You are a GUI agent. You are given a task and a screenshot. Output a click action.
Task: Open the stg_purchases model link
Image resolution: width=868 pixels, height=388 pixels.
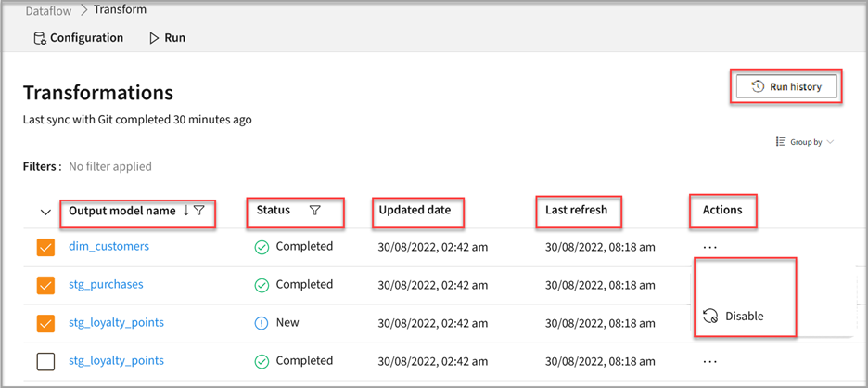106,285
